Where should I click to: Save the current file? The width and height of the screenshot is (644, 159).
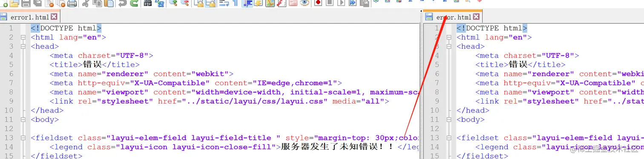click(x=26, y=3)
